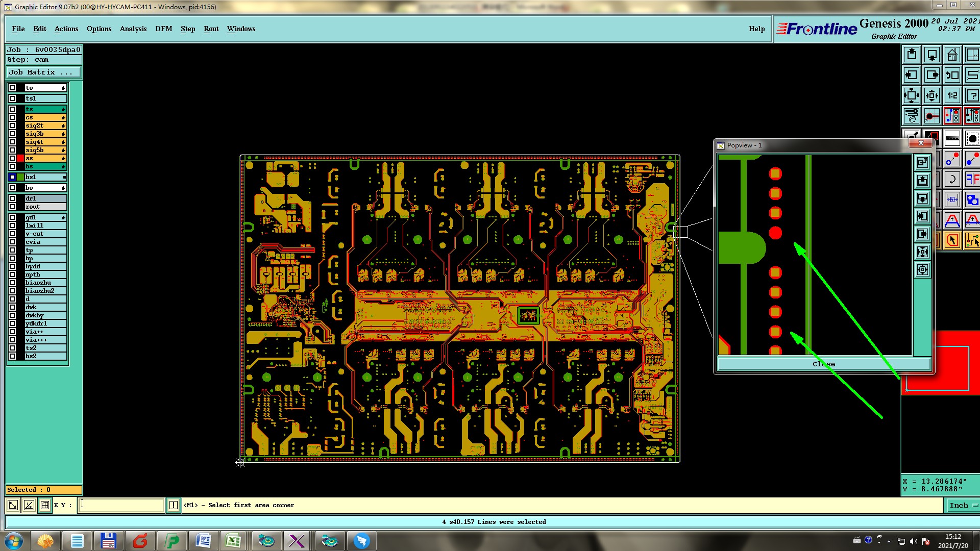Select the 'v-cut' layer name
Image resolution: width=980 pixels, height=551 pixels.
click(45, 234)
